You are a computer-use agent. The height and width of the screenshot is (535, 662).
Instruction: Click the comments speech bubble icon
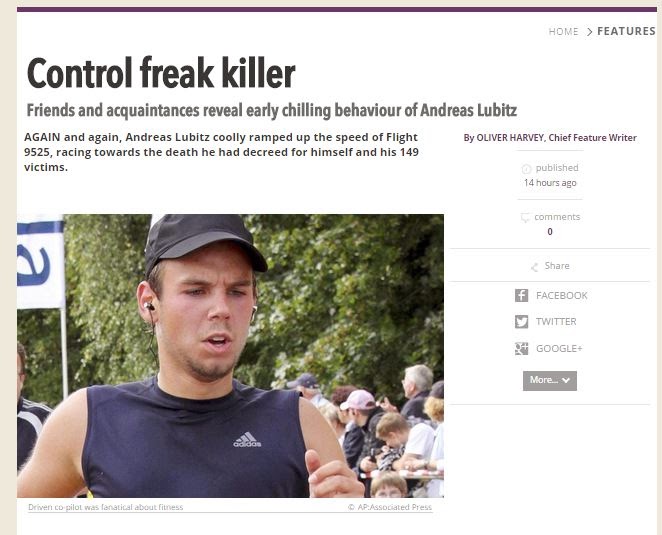click(x=525, y=217)
